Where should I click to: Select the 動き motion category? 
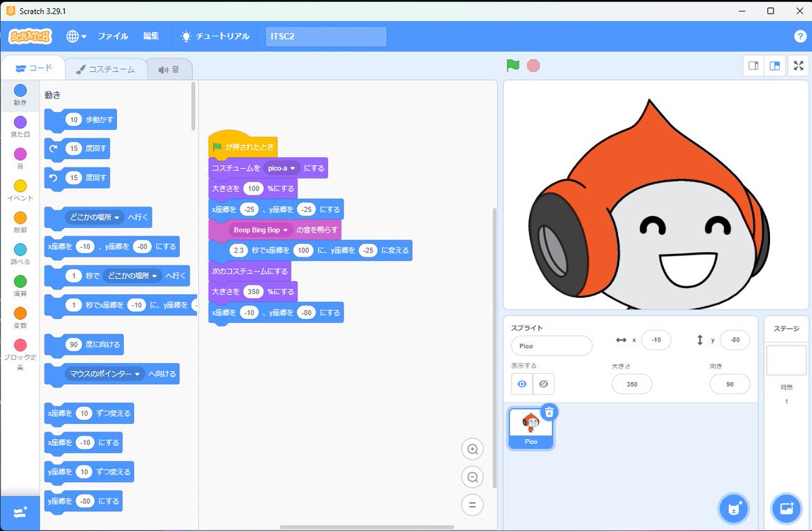click(20, 95)
